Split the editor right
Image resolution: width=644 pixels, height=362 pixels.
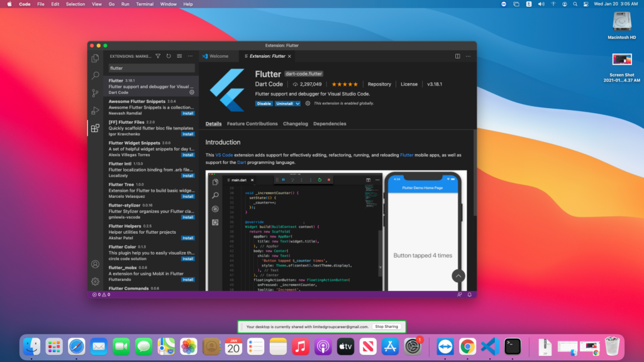458,56
